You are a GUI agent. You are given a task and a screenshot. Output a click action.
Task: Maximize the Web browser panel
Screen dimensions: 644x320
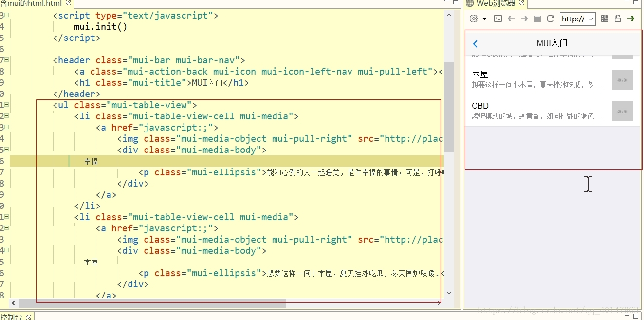click(637, 3)
